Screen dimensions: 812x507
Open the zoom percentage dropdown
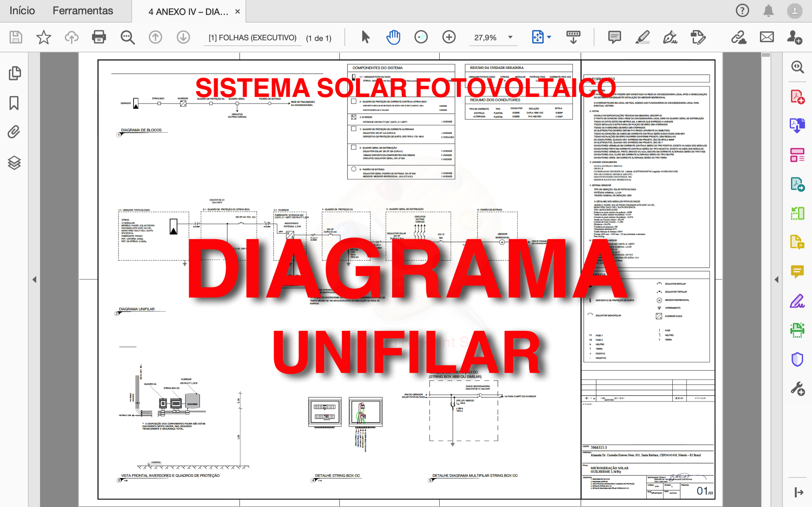(510, 37)
